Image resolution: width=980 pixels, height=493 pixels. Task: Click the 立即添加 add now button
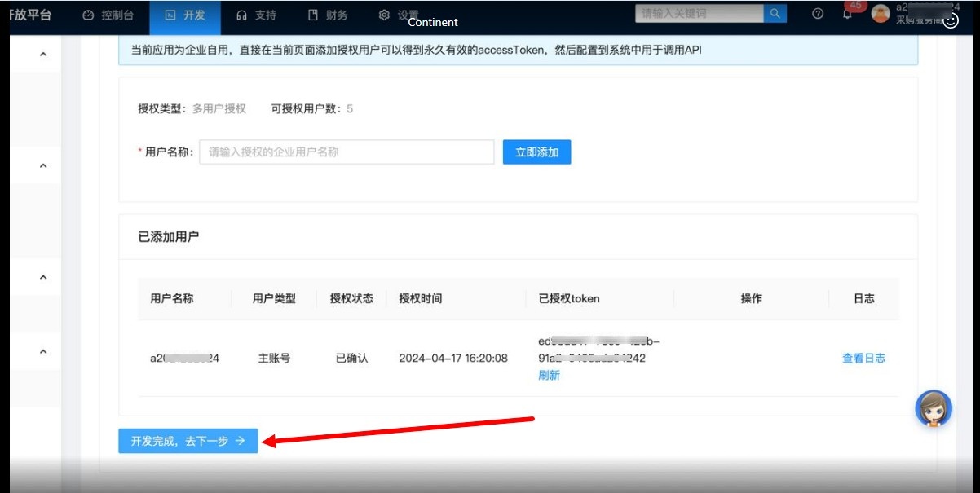pos(536,152)
